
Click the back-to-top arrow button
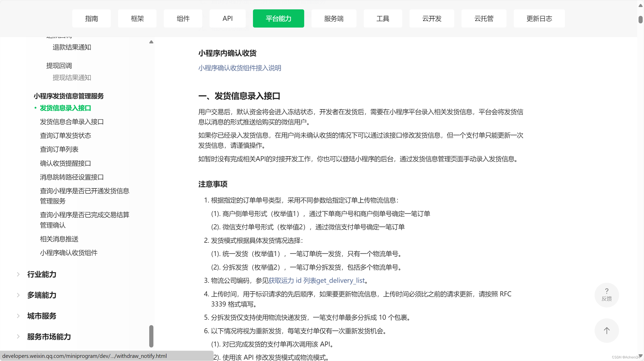click(x=607, y=331)
